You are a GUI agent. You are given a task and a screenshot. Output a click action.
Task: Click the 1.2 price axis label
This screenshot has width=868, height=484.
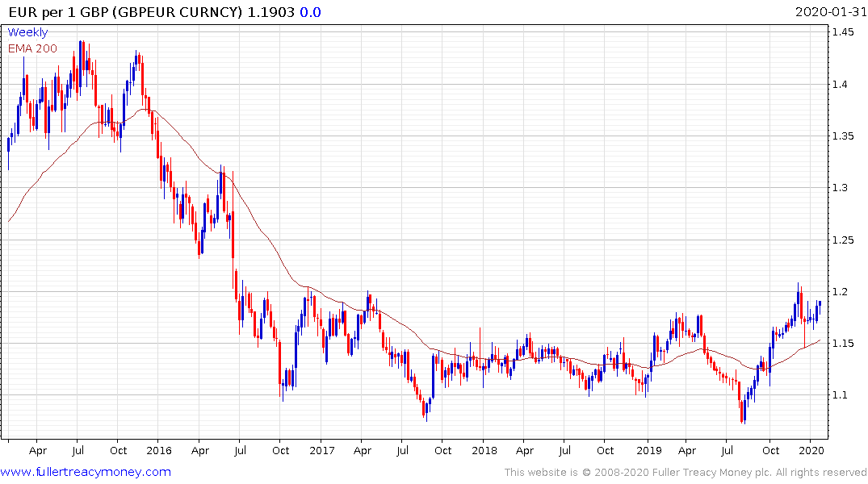click(x=840, y=291)
